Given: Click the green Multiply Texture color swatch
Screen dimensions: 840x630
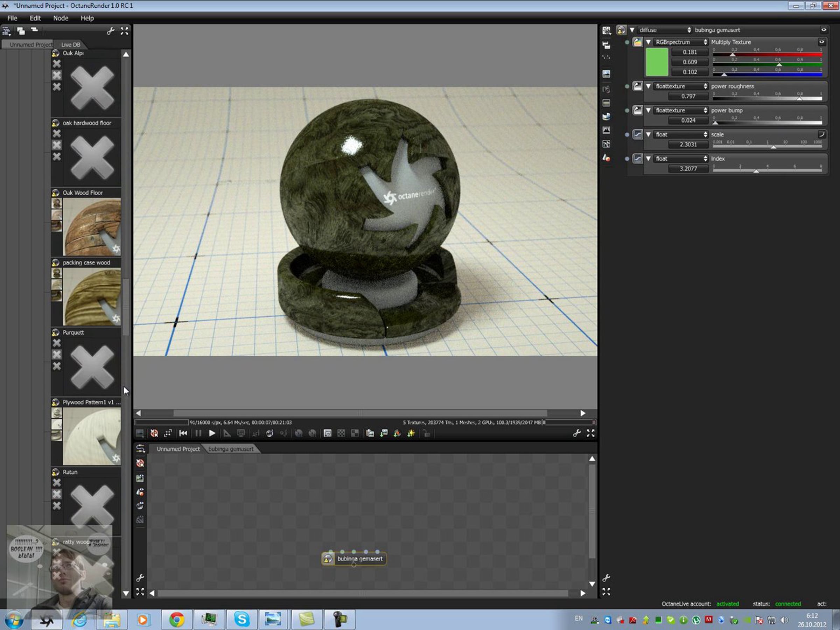Looking at the screenshot, I should pyautogui.click(x=657, y=62).
